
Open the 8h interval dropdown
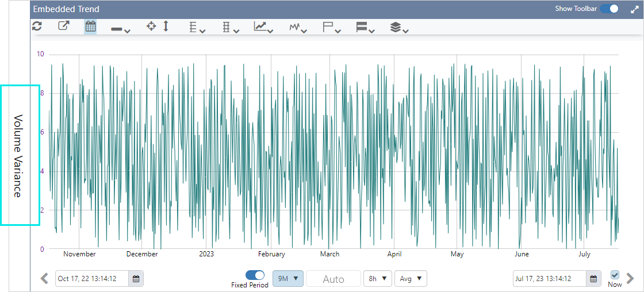click(377, 279)
